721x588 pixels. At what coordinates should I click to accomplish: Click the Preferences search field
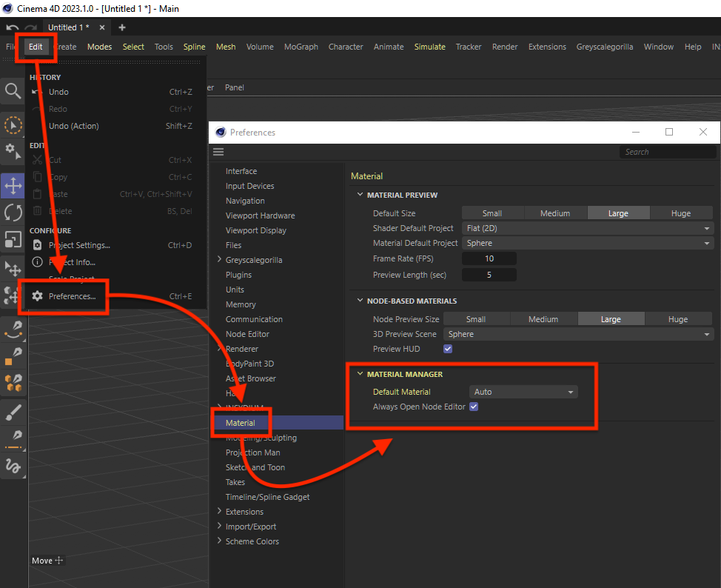(x=668, y=152)
